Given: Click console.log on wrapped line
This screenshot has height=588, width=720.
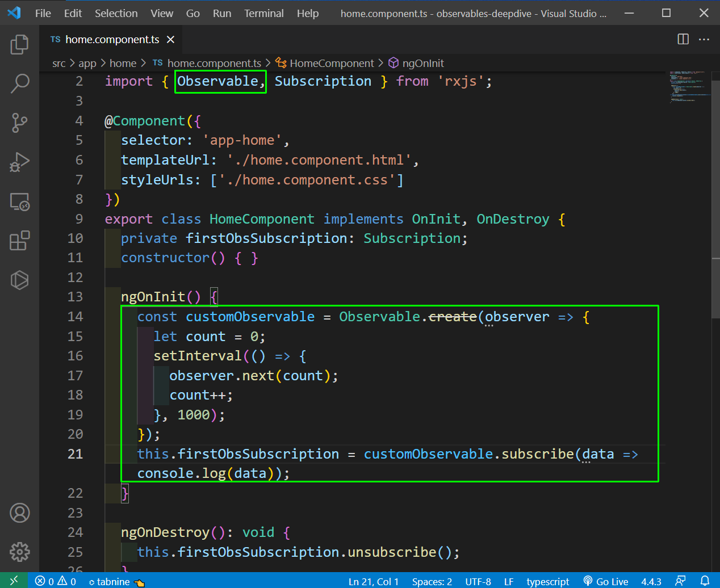Looking at the screenshot, I should click(182, 473).
